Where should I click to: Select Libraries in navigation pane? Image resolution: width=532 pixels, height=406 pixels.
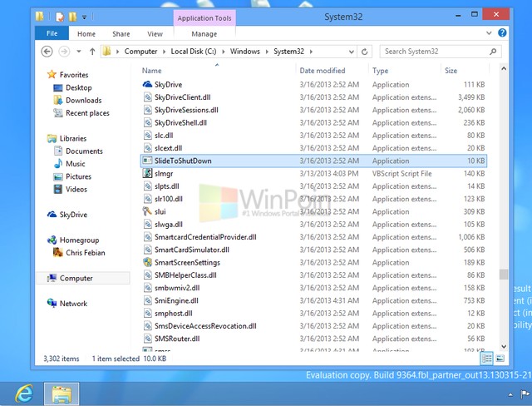pyautogui.click(x=73, y=138)
